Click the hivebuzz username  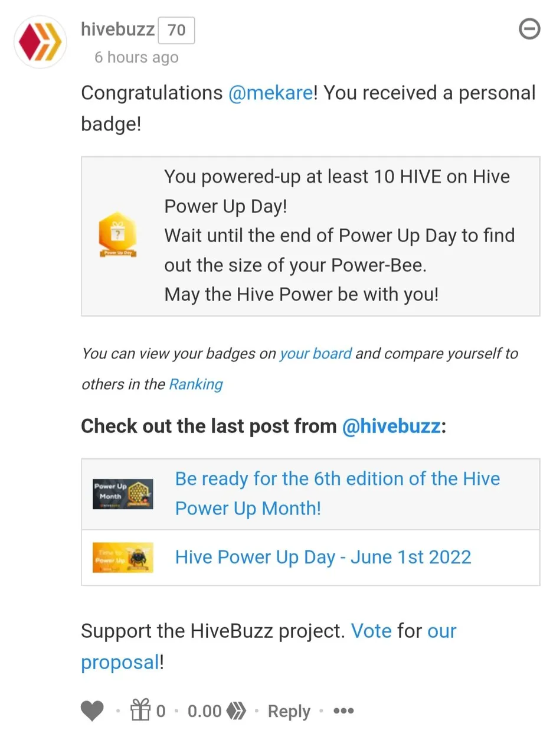(117, 30)
